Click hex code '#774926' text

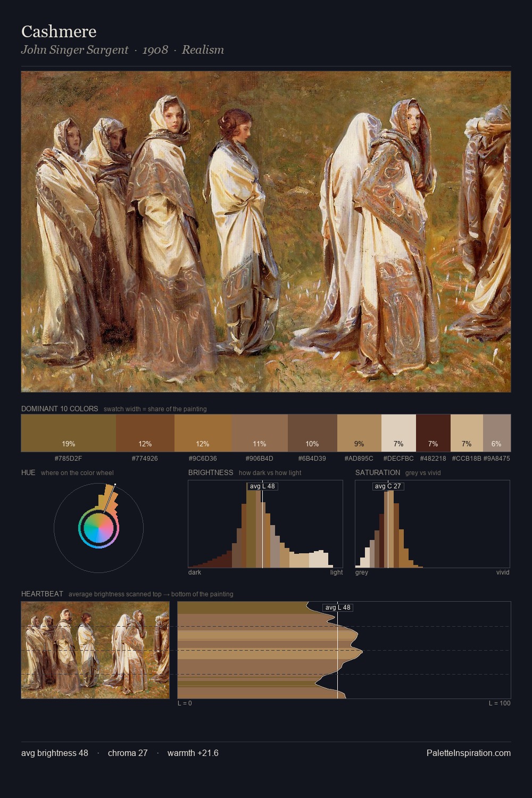click(145, 459)
